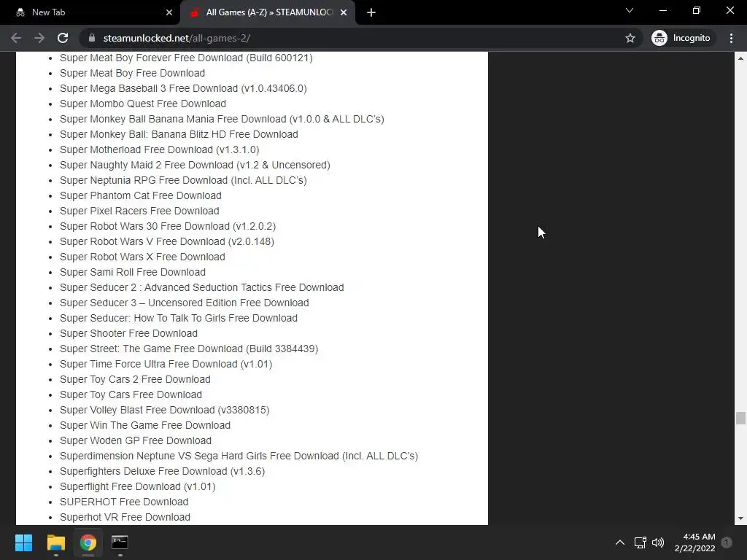This screenshot has height=560, width=747.
Task: Open SUPERHOT Free Download link
Action: tap(124, 502)
